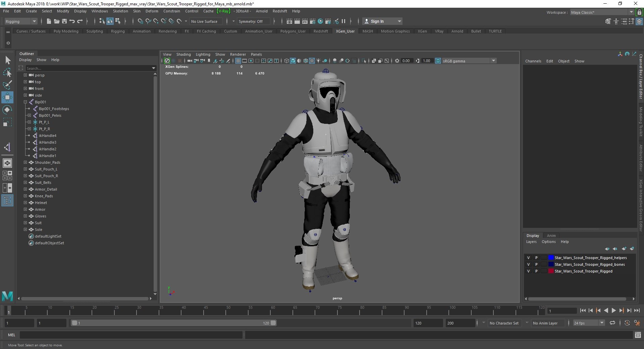
Task: Click the time range slider bar
Action: coord(173,323)
